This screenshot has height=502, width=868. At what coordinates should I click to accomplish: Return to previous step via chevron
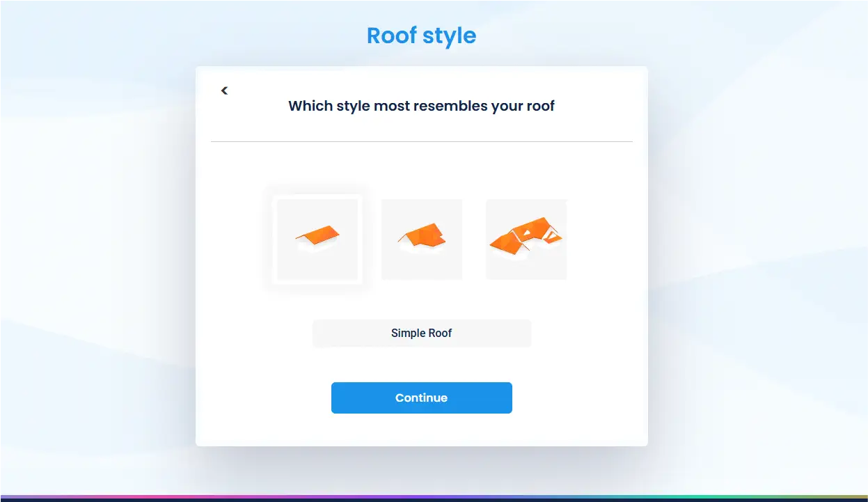[x=224, y=91]
